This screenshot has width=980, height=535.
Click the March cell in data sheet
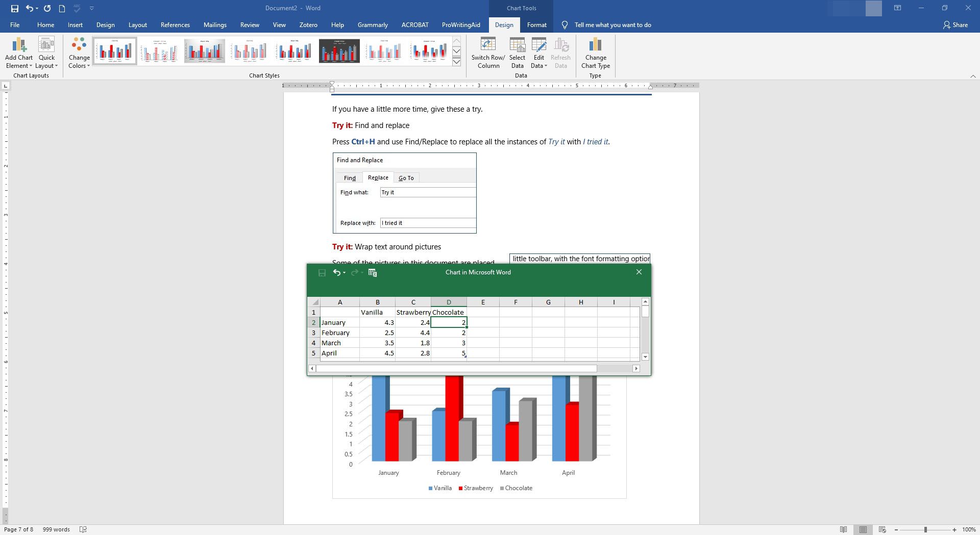[340, 343]
